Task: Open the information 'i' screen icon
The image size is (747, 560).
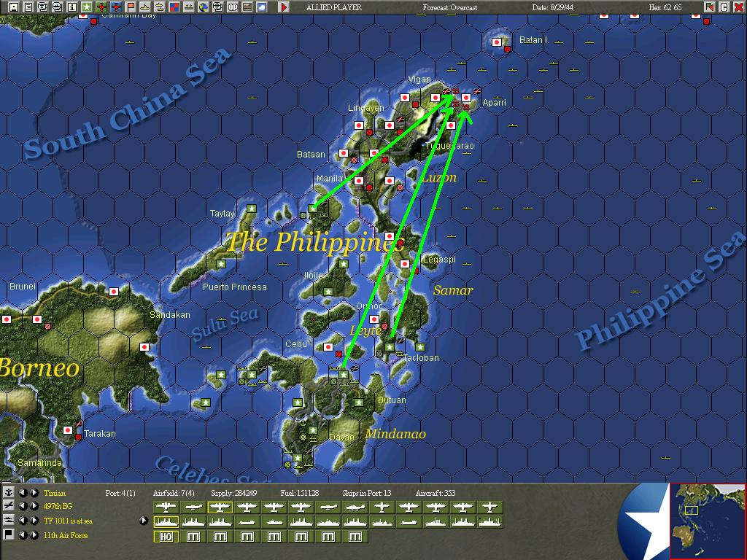Action: [72, 7]
